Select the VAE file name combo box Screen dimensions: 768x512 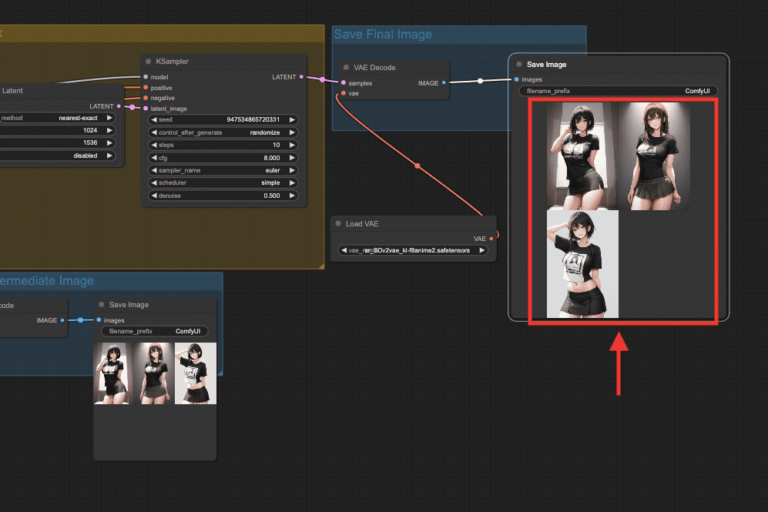[x=414, y=251]
